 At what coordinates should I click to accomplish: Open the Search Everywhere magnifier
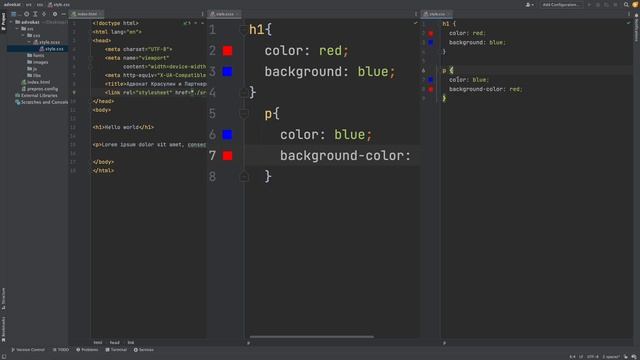626,4
